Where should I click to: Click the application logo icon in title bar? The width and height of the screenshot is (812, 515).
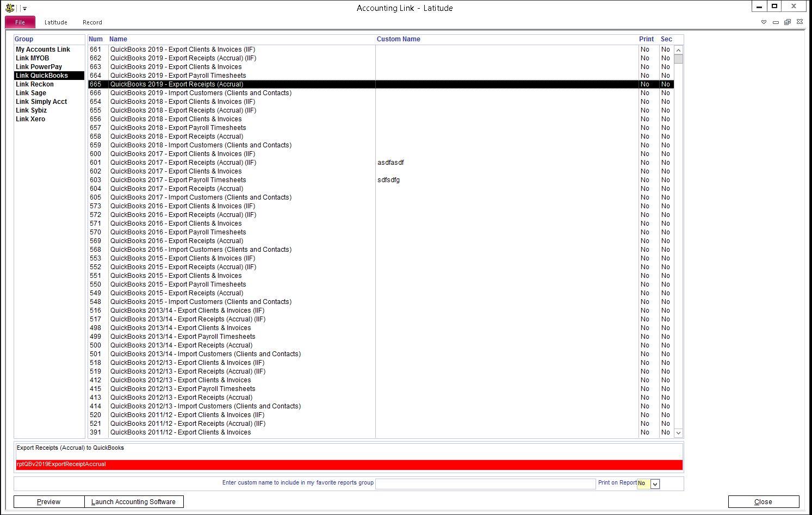[x=10, y=8]
